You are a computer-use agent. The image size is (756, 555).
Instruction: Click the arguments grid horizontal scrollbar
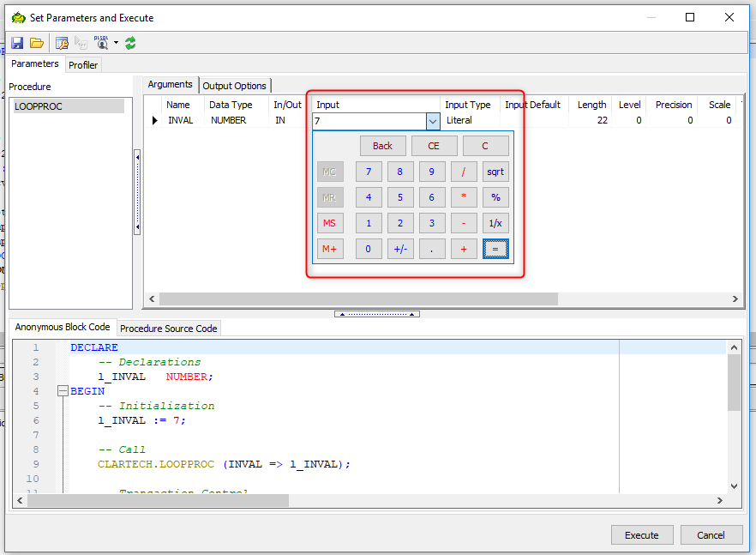point(358,299)
